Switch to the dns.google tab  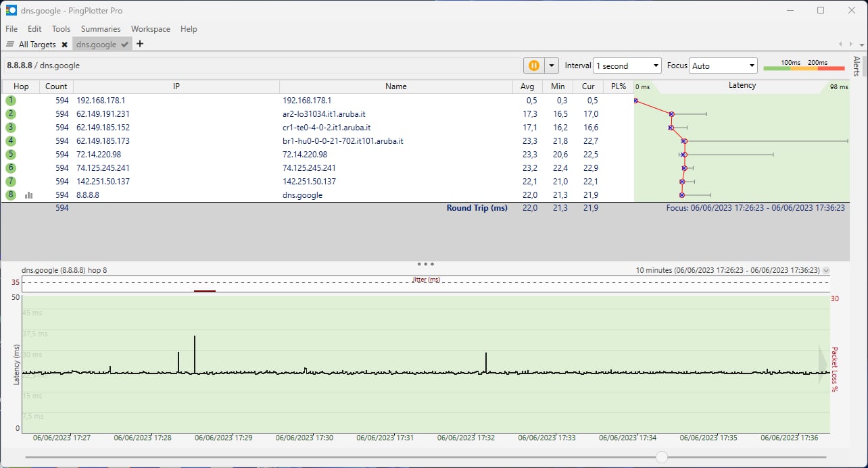coord(96,45)
